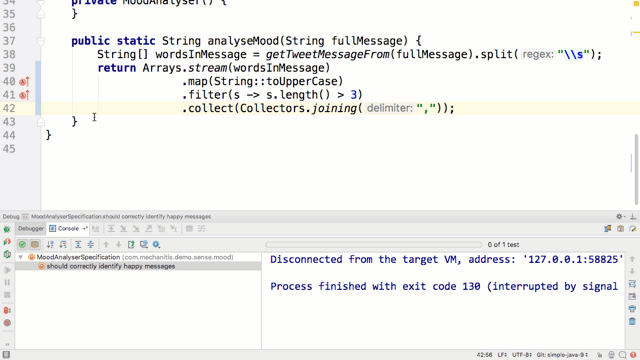This screenshot has height=360, width=640.
Task: Click the '0 of 1 test' label
Action: pos(503,245)
